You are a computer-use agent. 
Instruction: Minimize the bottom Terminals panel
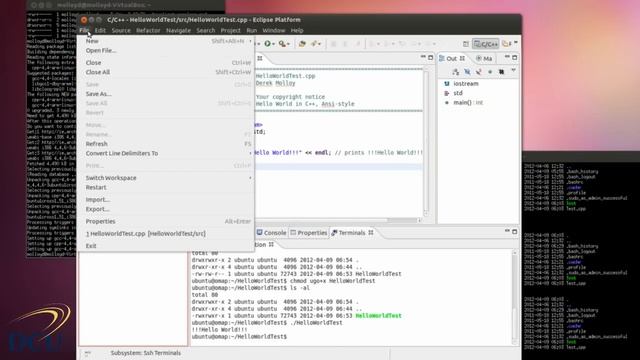pyautogui.click(x=507, y=231)
